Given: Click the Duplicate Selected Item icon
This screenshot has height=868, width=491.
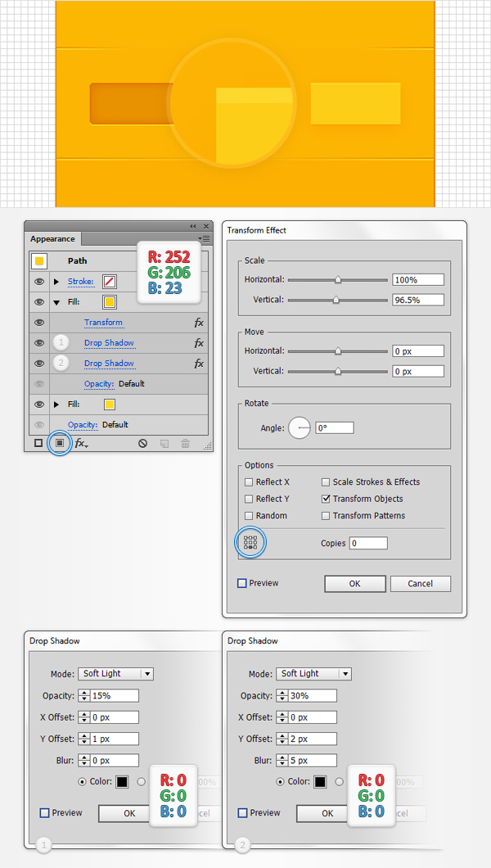Looking at the screenshot, I should (164, 443).
